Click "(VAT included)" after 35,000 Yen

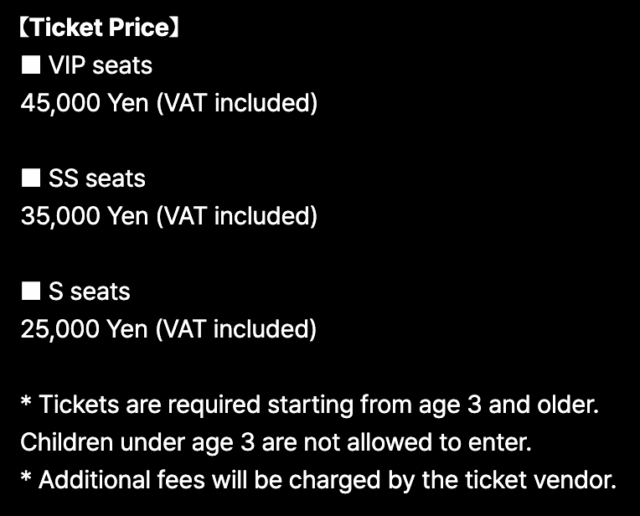[x=236, y=216]
